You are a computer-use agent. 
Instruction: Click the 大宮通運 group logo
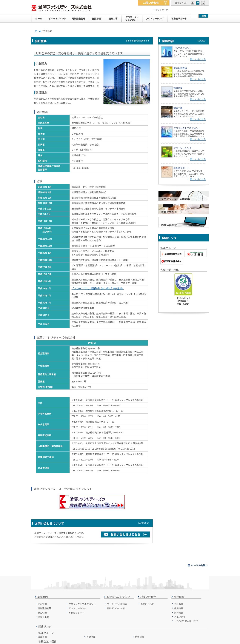195,254
